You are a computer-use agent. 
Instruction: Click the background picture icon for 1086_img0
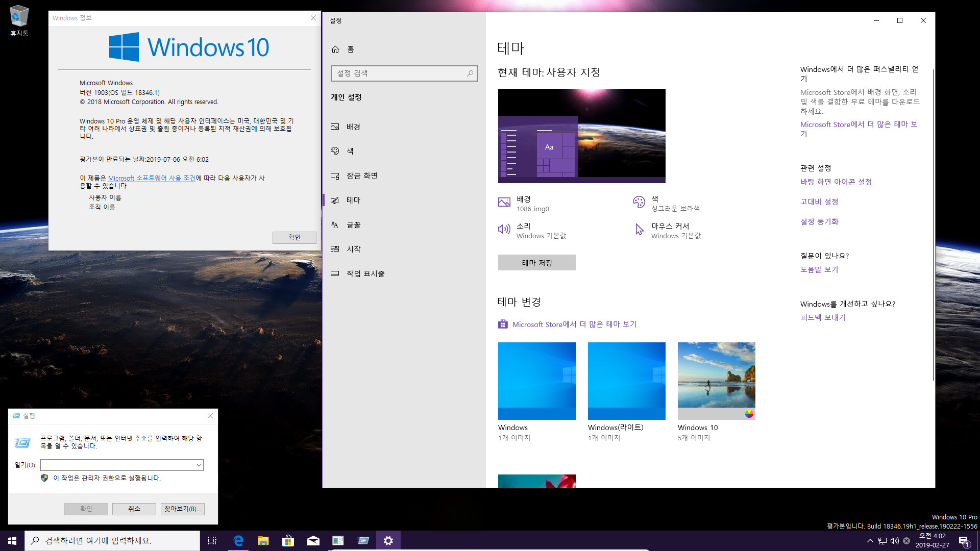504,203
